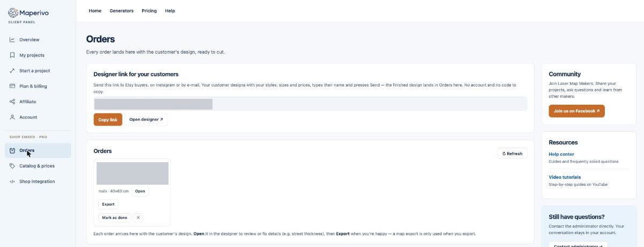Click the Overview chart icon in sidebar

tap(12, 40)
